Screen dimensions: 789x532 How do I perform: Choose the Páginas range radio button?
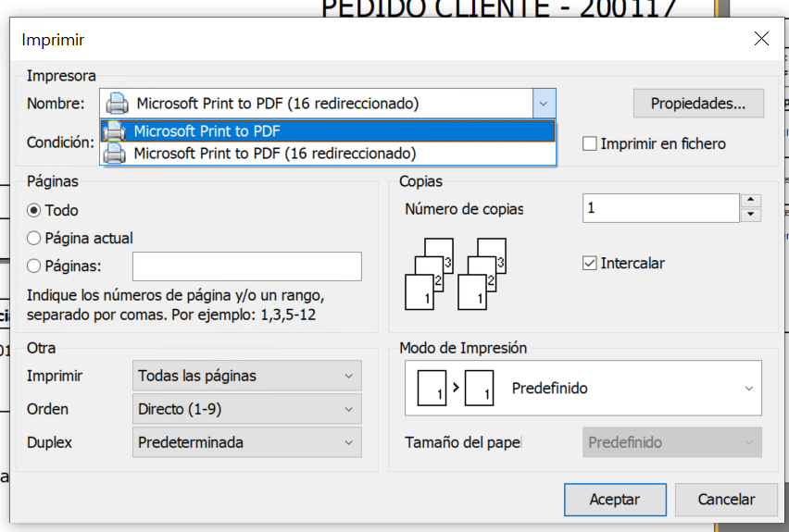tap(33, 266)
